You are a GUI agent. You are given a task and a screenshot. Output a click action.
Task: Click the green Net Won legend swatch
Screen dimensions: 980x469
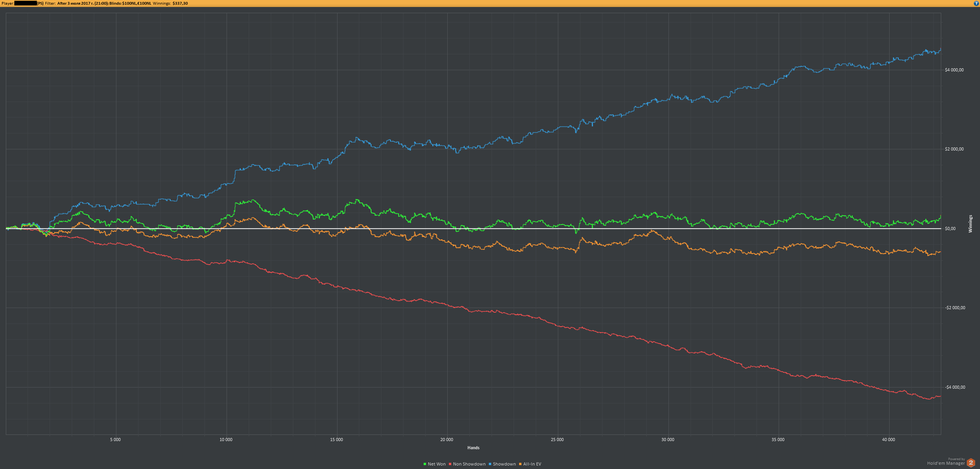coord(425,464)
